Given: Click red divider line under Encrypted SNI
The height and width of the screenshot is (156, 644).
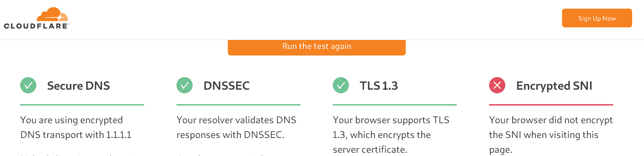Looking at the screenshot, I should [x=551, y=105].
